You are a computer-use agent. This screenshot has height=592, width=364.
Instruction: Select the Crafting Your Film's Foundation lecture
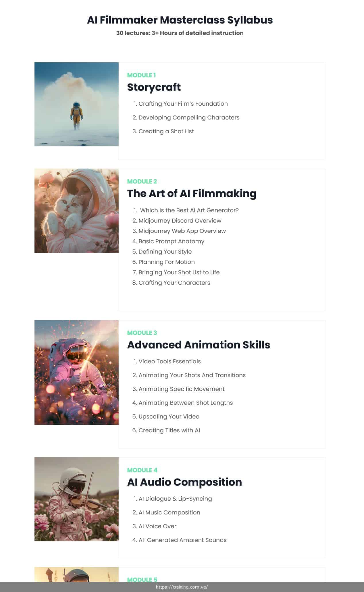[183, 104]
